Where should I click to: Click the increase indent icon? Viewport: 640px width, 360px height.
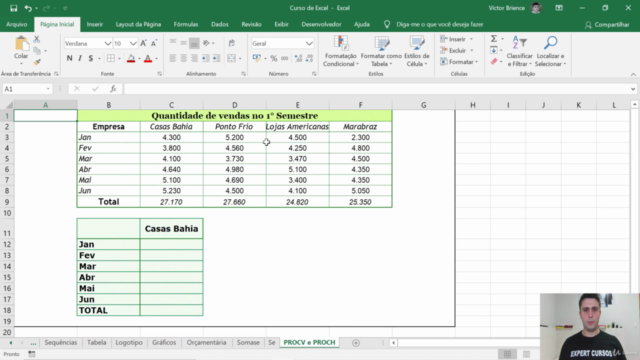tap(216, 58)
